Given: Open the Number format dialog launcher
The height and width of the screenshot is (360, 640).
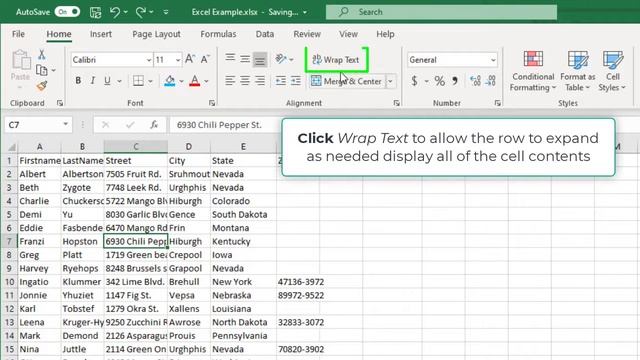Looking at the screenshot, I should tap(498, 103).
